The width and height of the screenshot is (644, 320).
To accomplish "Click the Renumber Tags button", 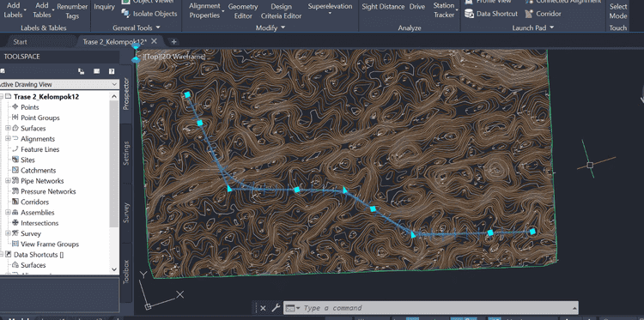I will click(72, 11).
